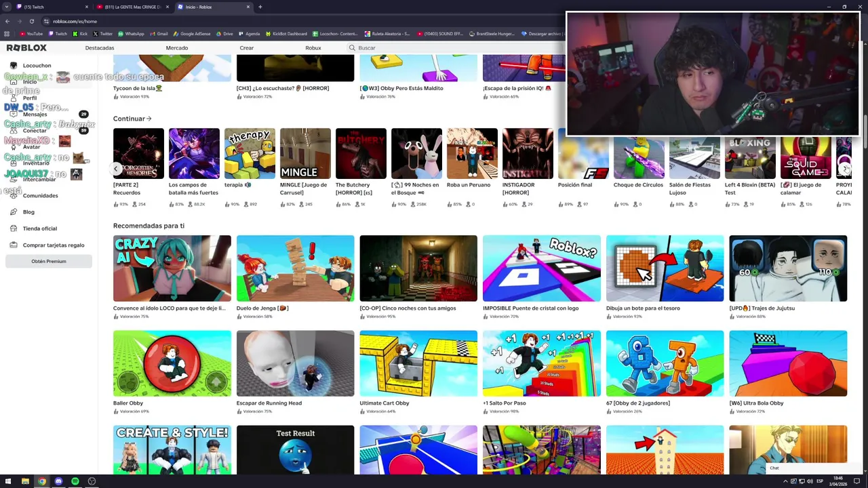Open The Butchery HORROR thumbnail
The image size is (868, 488).
click(x=361, y=153)
